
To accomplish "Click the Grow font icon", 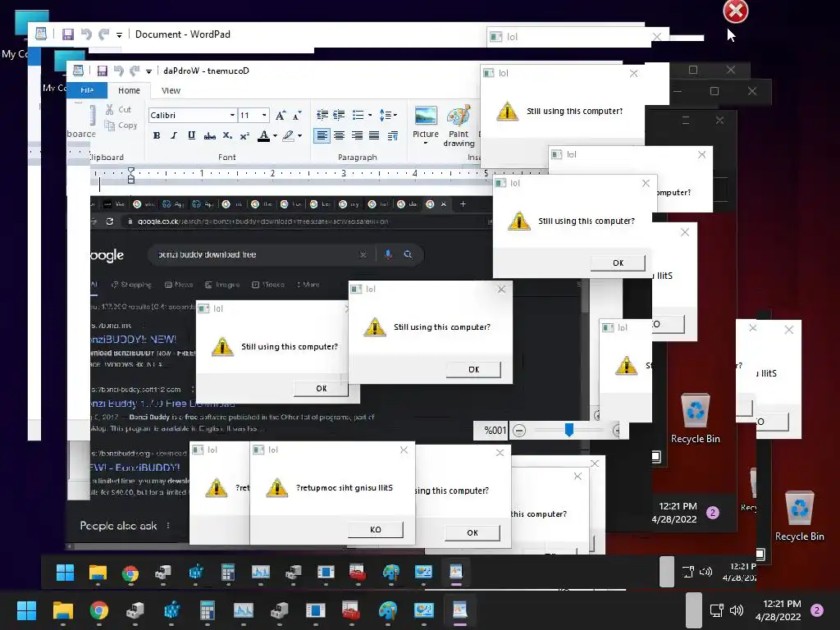I will (x=281, y=115).
